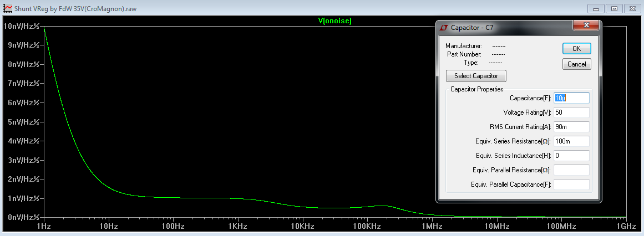
Task: Click the 5nV/Hz½ vertical axis label
Action: click(x=23, y=122)
